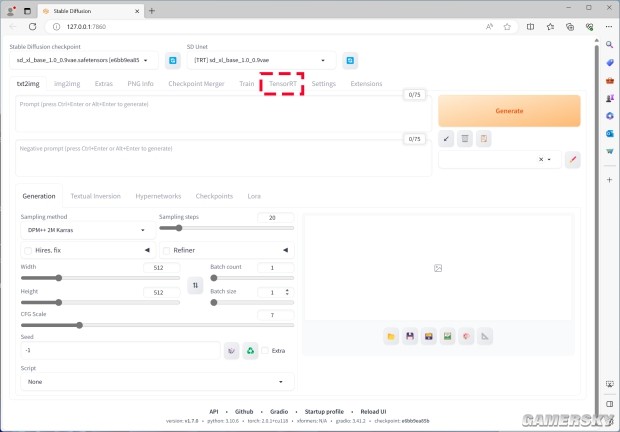Viewport: 620px width, 432px height.
Task: Open the API link in footer
Action: [214, 411]
